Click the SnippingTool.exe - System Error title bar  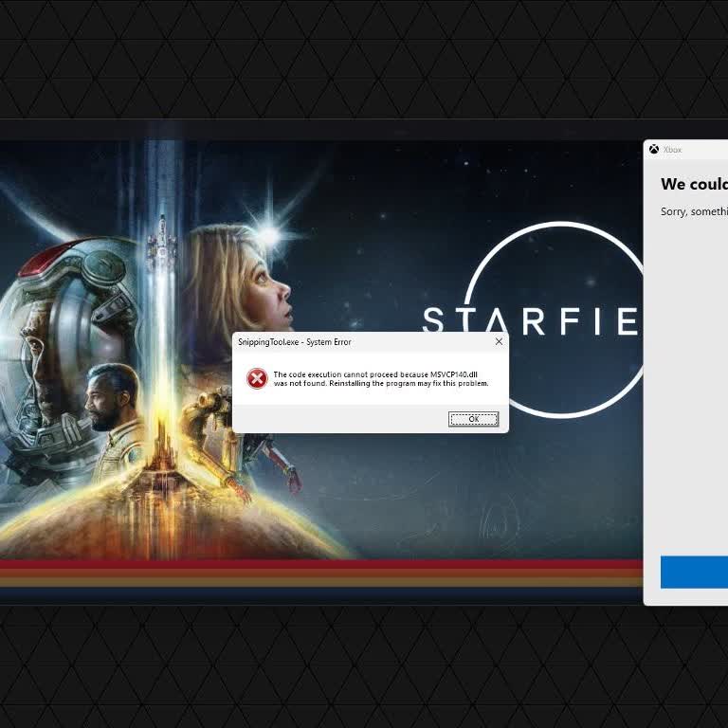pos(360,342)
